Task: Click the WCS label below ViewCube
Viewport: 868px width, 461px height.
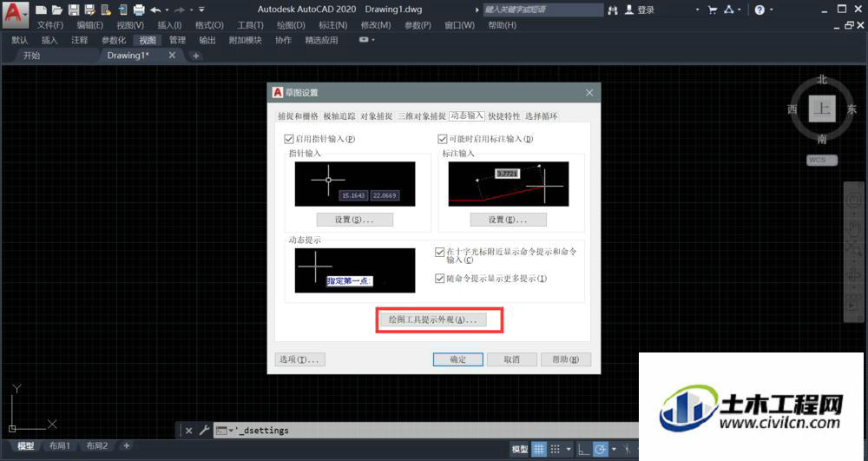Action: pyautogui.click(x=821, y=160)
